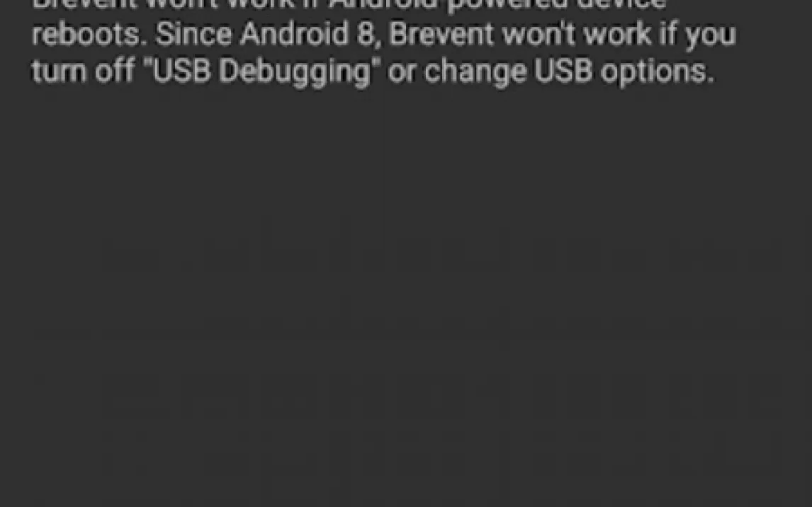
Task: Click the words "won't work" in the second line
Action: [x=576, y=34]
